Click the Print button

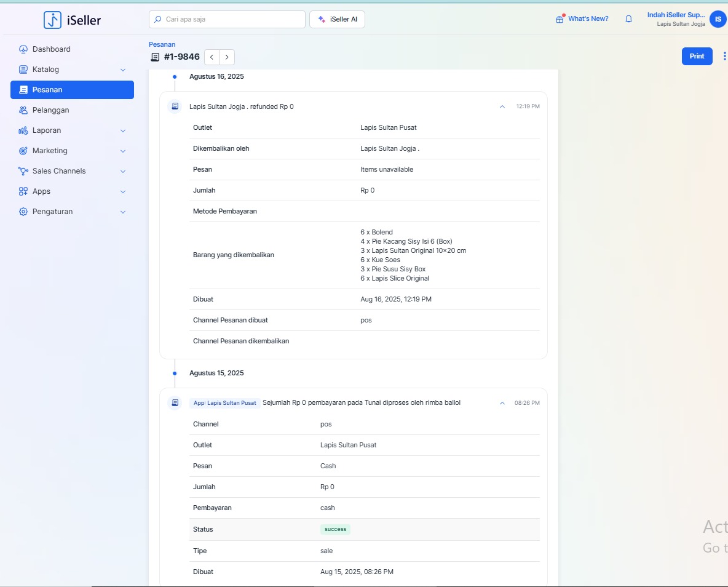[x=697, y=56]
